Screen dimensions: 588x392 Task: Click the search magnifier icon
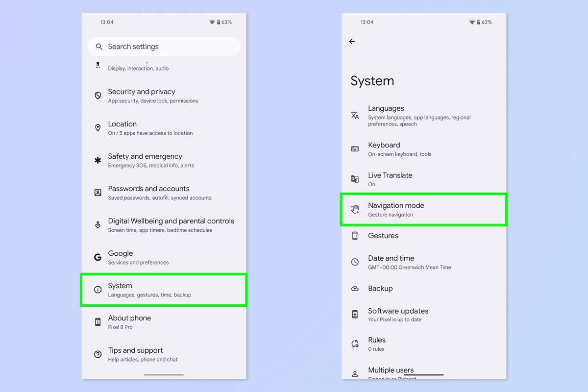click(x=99, y=46)
